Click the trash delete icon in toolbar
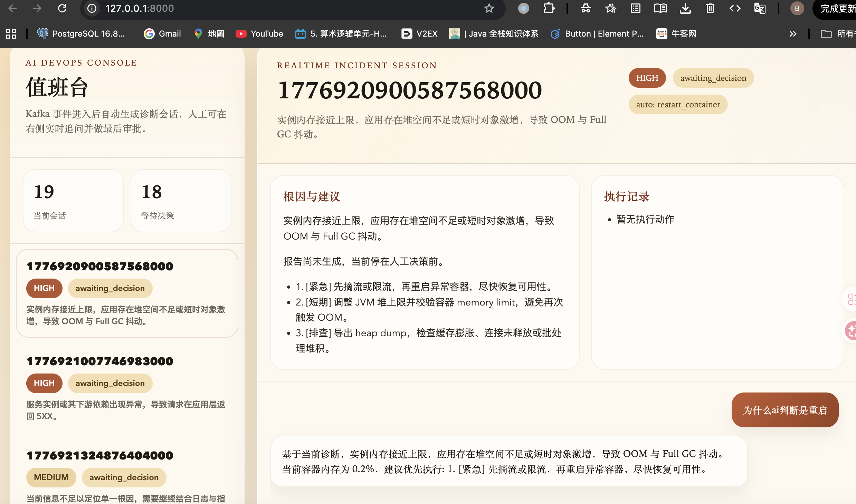This screenshot has height=504, width=856. point(710,8)
